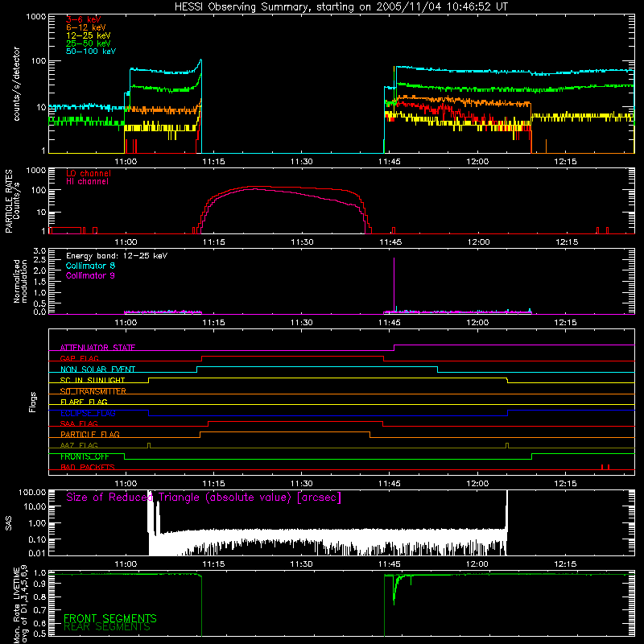Click the FRONTS_OFF flag label
Screen dimensions: 644x644
click(x=85, y=456)
